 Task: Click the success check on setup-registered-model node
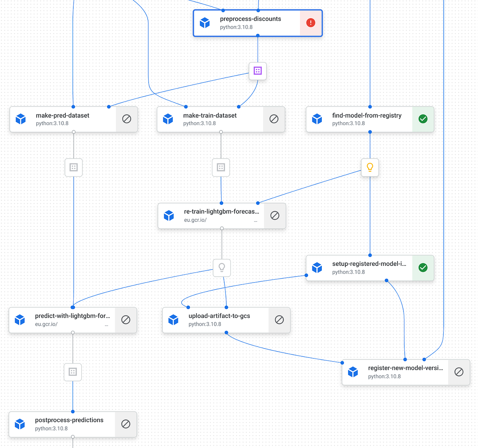(x=423, y=268)
